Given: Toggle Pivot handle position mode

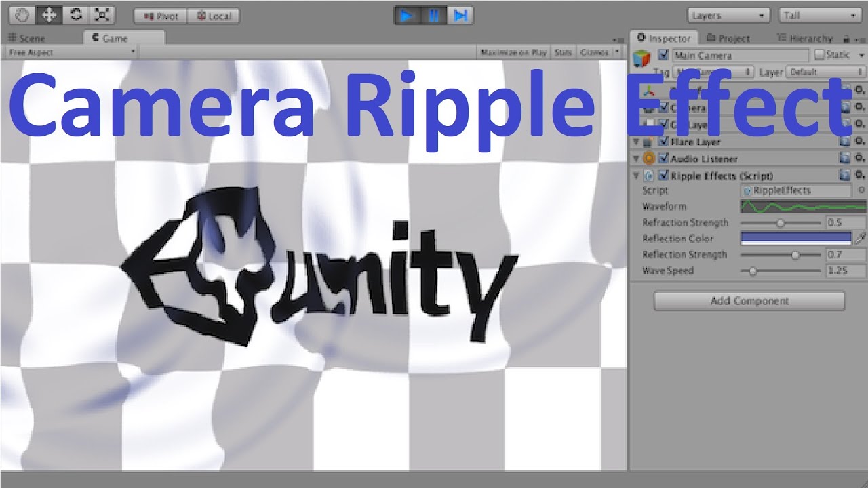Looking at the screenshot, I should tap(159, 16).
